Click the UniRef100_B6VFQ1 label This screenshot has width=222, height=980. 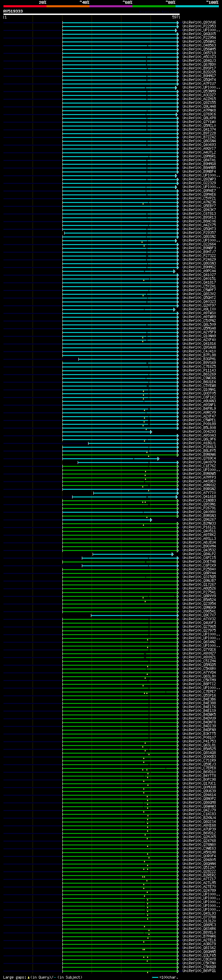[199, 971]
